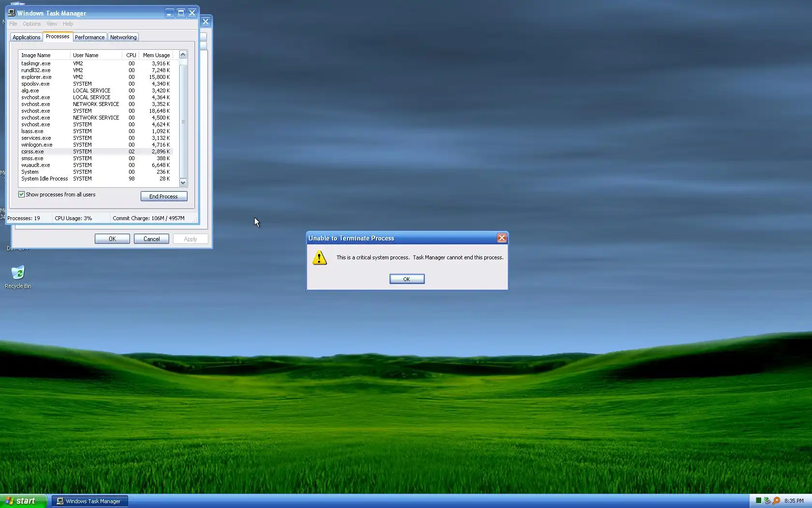This screenshot has width=812, height=508.
Task: Select the rundll32.exe process row
Action: pos(96,70)
